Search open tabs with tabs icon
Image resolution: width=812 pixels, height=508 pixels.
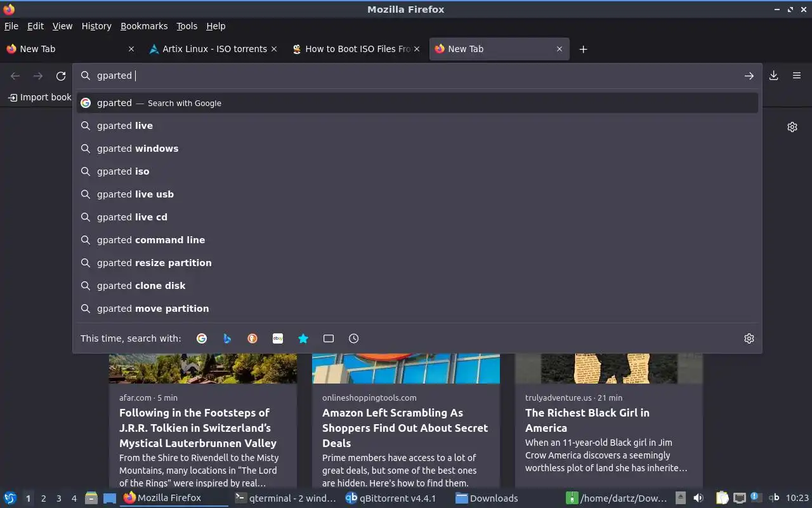329,338
